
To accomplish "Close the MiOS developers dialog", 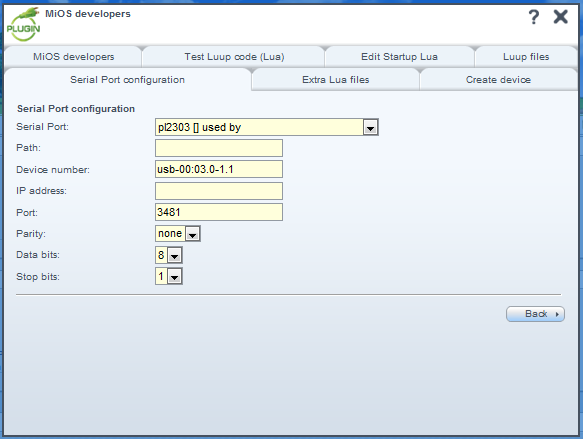I will [560, 17].
